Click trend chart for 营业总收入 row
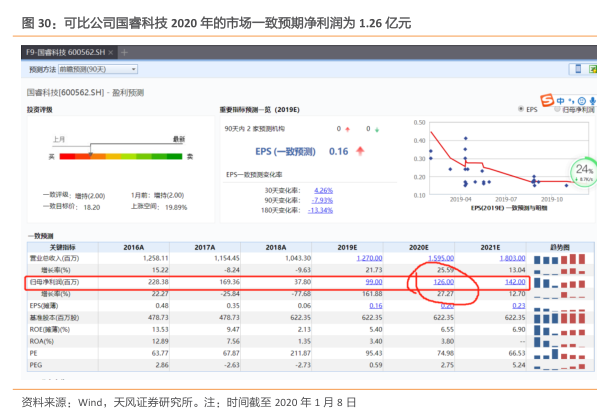 (559, 259)
